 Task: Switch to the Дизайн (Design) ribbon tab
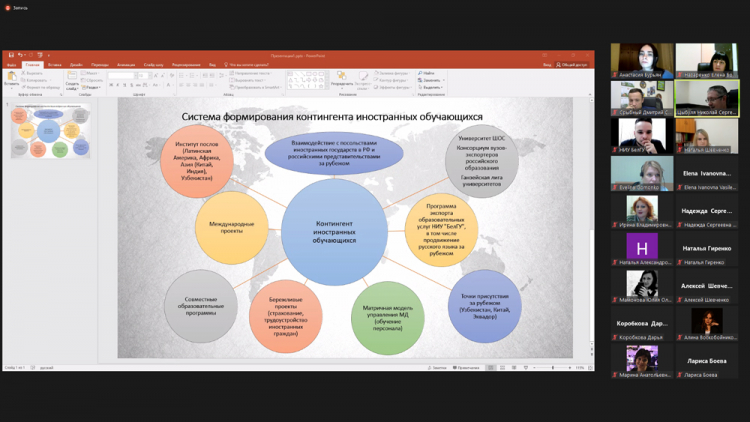point(76,64)
